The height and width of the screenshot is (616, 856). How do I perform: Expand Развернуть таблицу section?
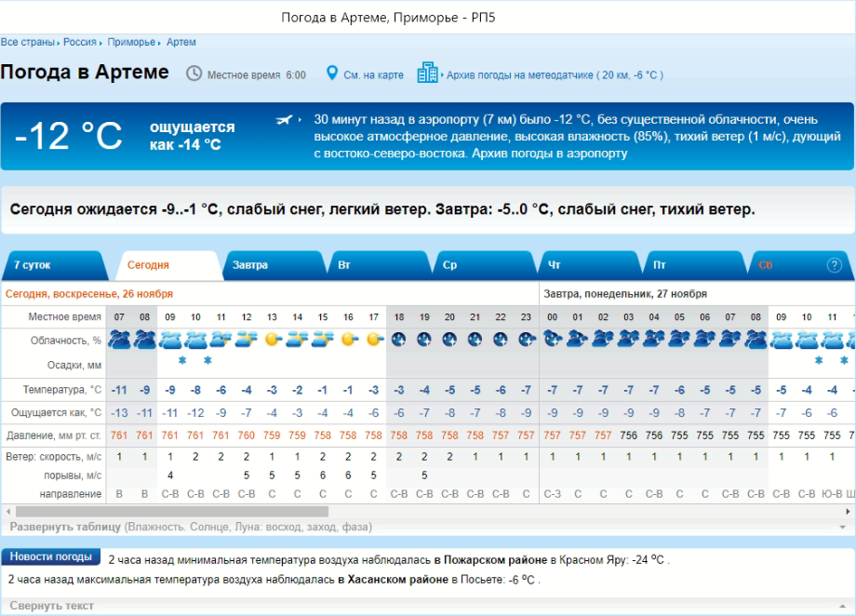[x=191, y=527]
